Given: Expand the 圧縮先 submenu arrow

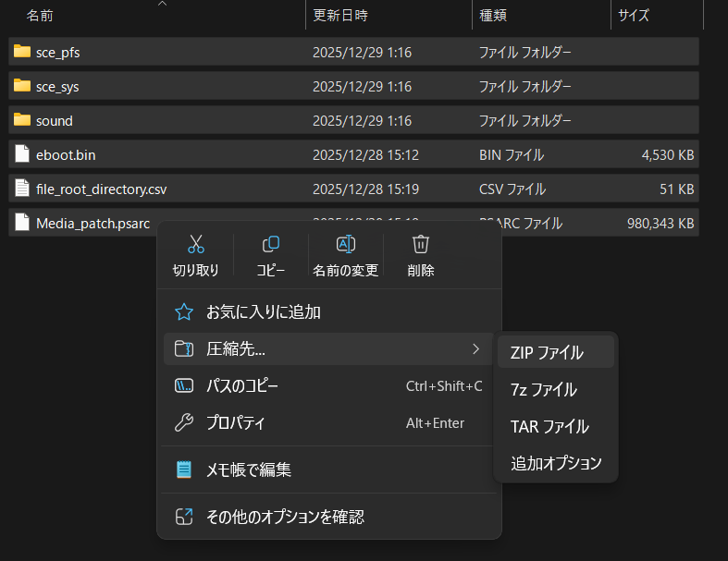Looking at the screenshot, I should (475, 349).
